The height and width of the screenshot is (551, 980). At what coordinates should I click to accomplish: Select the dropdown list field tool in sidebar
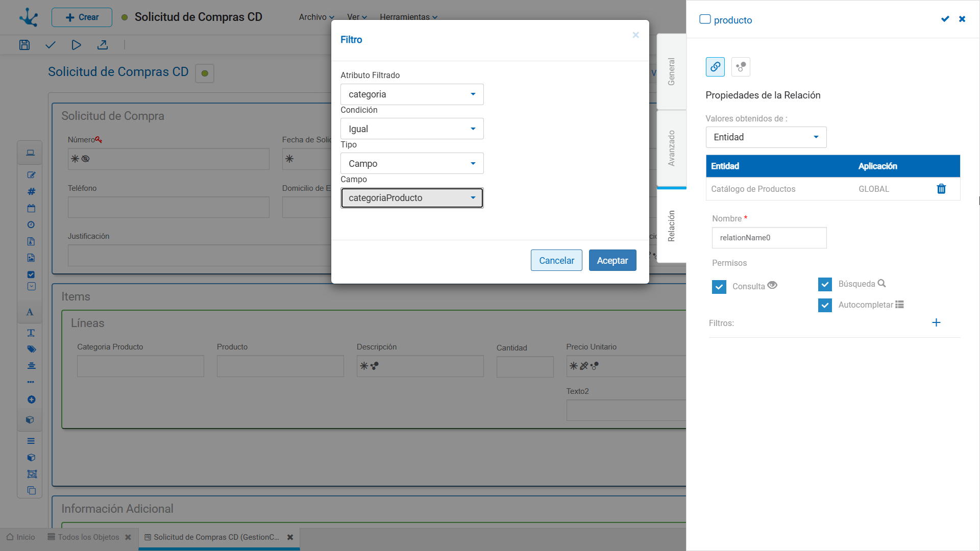(x=31, y=286)
